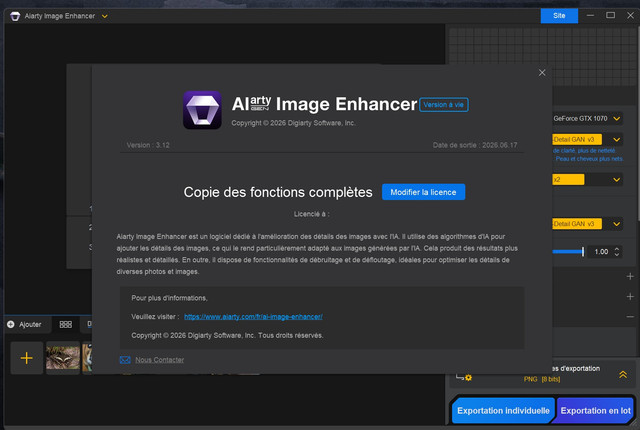Screen dimensions: 640x430
Task: Click the Aiarty logo in the dialog
Action: pyautogui.click(x=202, y=110)
